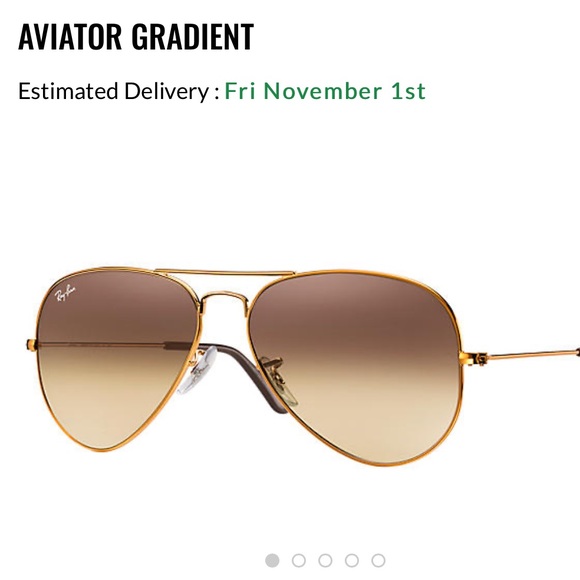The height and width of the screenshot is (580, 580).
Task: Click the right hinge screw of the frame
Action: click(481, 358)
